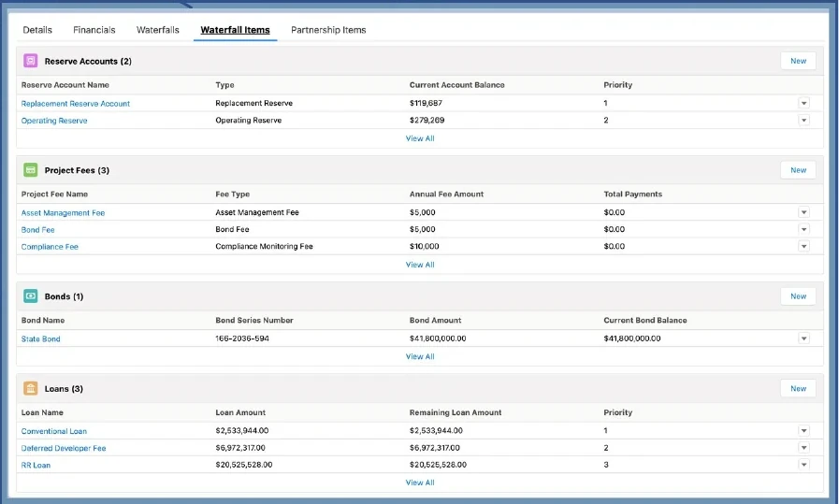The image size is (839, 504).
Task: Select the Waterfall Items tab
Action: tap(235, 30)
